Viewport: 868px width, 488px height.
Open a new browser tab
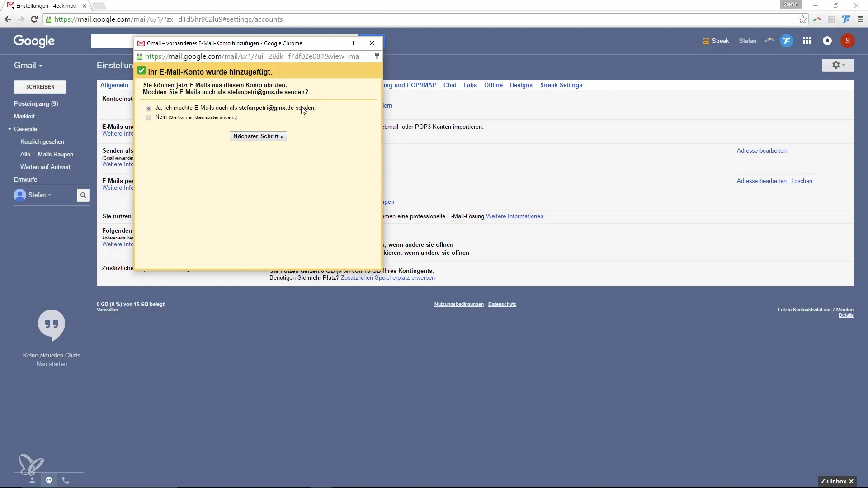coord(99,6)
